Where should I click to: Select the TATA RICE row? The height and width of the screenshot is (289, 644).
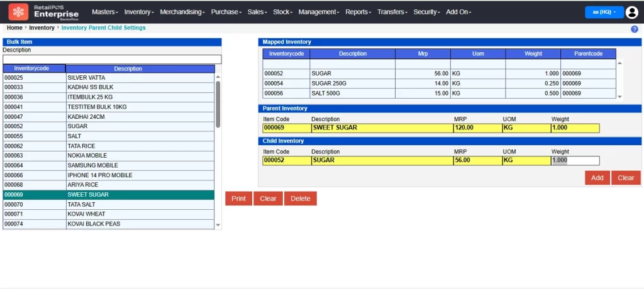[x=108, y=146]
